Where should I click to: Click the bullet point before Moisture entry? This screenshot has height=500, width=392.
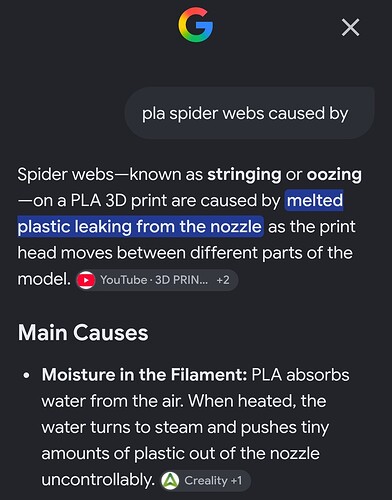click(26, 376)
